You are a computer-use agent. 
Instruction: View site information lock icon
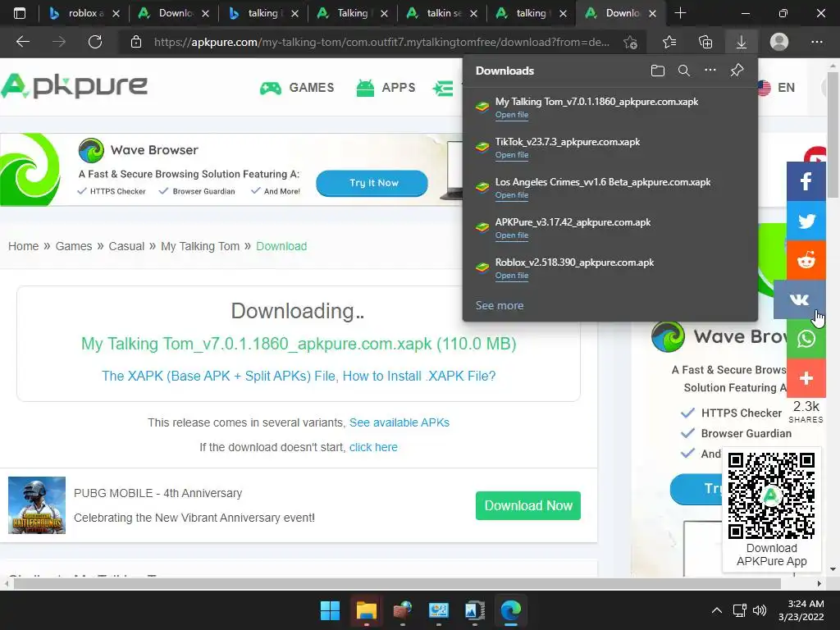coord(136,42)
